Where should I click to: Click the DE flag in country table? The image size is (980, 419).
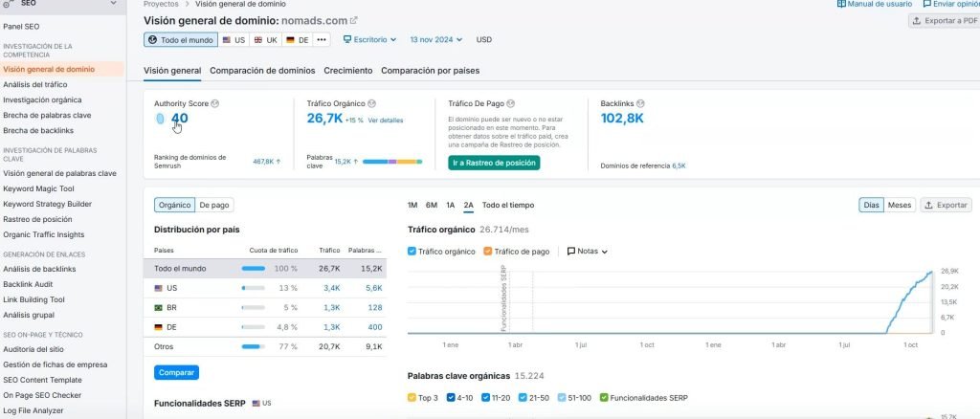(159, 327)
